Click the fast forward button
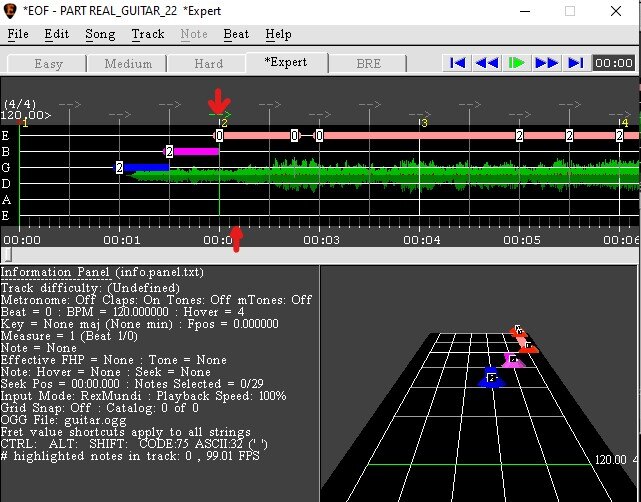Screen dimensions: 641x502 [547, 63]
